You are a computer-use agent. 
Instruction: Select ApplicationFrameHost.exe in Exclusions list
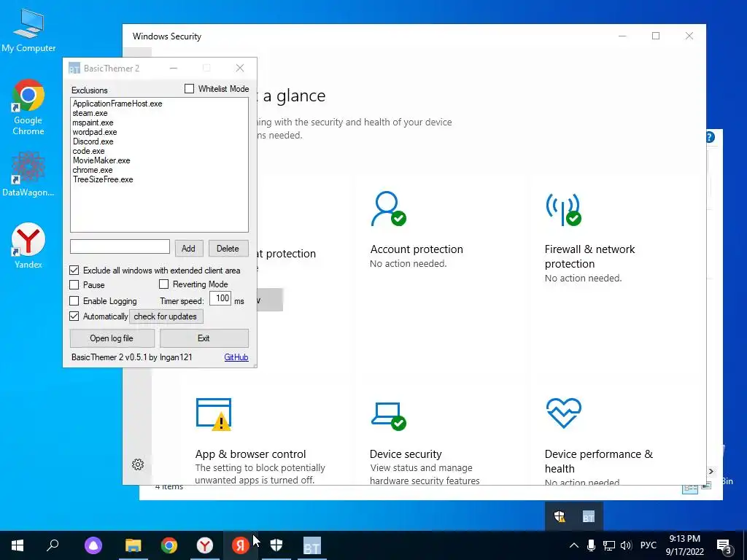point(117,104)
